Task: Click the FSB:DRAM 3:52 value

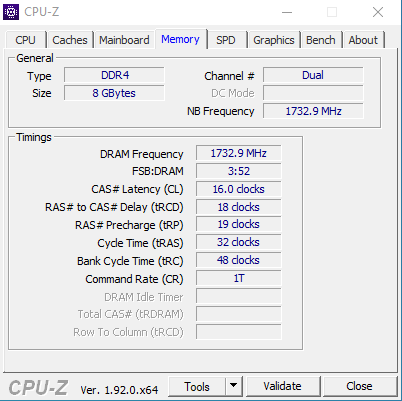Action: coord(239,171)
